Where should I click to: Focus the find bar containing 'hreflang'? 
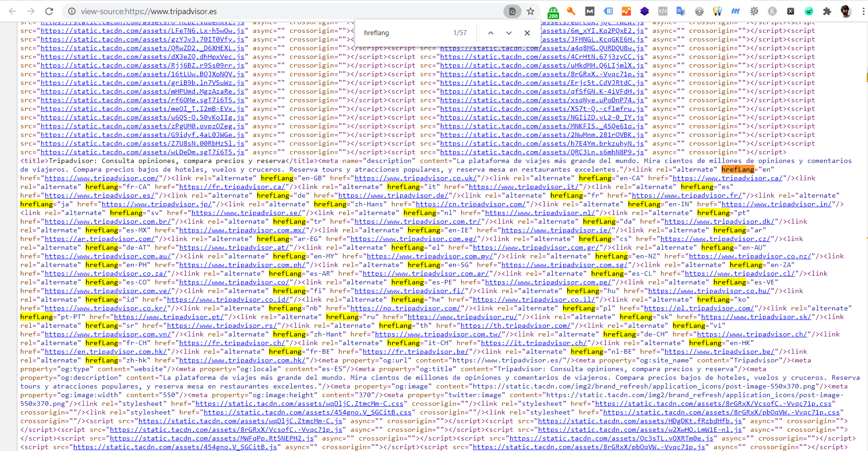tap(404, 33)
